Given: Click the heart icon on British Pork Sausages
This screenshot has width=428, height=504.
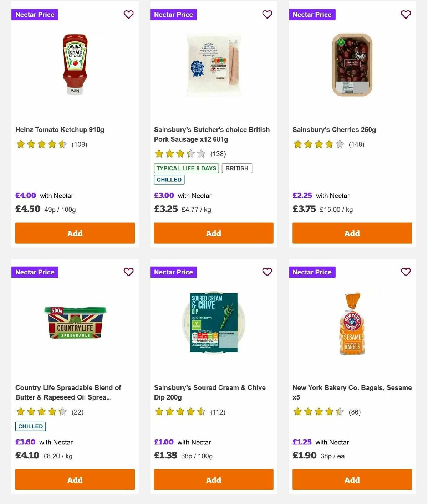Looking at the screenshot, I should (x=267, y=14).
